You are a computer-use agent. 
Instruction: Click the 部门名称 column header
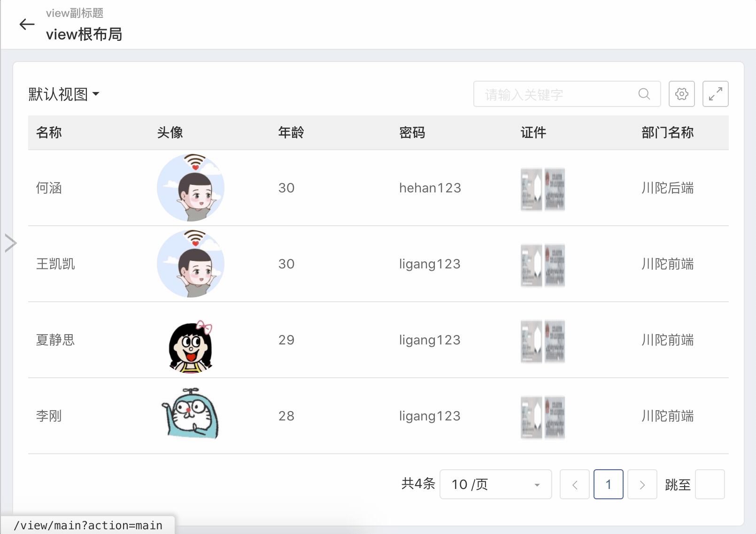[x=668, y=132]
